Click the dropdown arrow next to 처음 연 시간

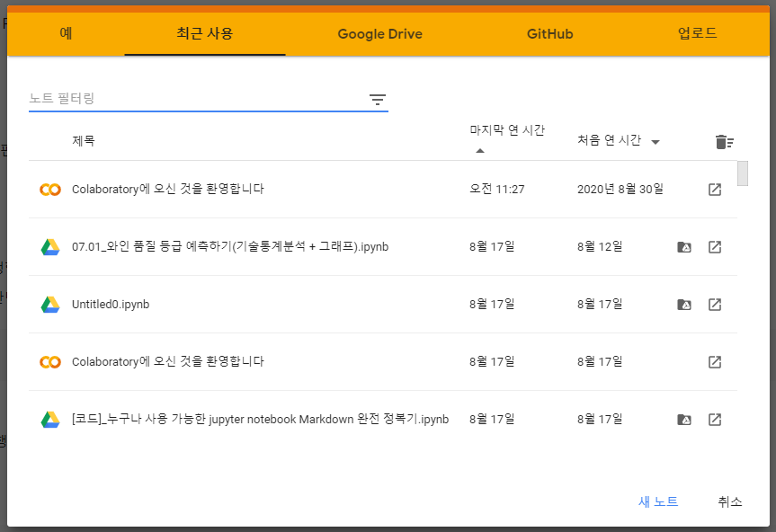click(x=656, y=142)
